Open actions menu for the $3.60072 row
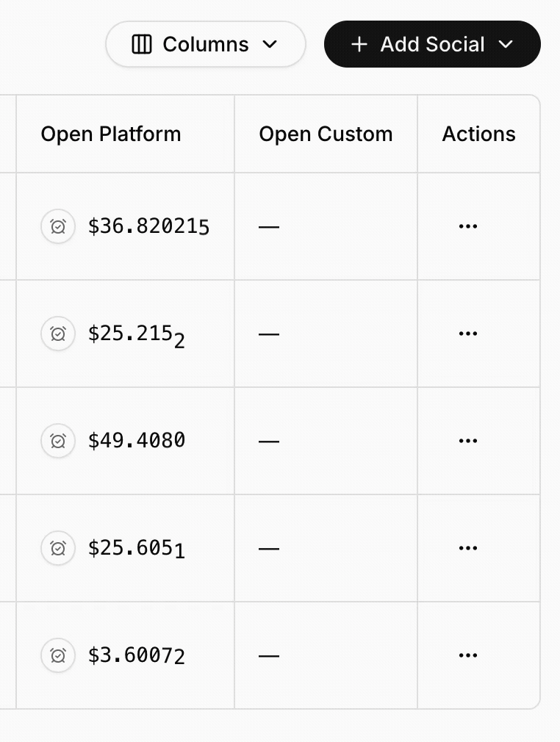The image size is (560, 742). click(468, 655)
